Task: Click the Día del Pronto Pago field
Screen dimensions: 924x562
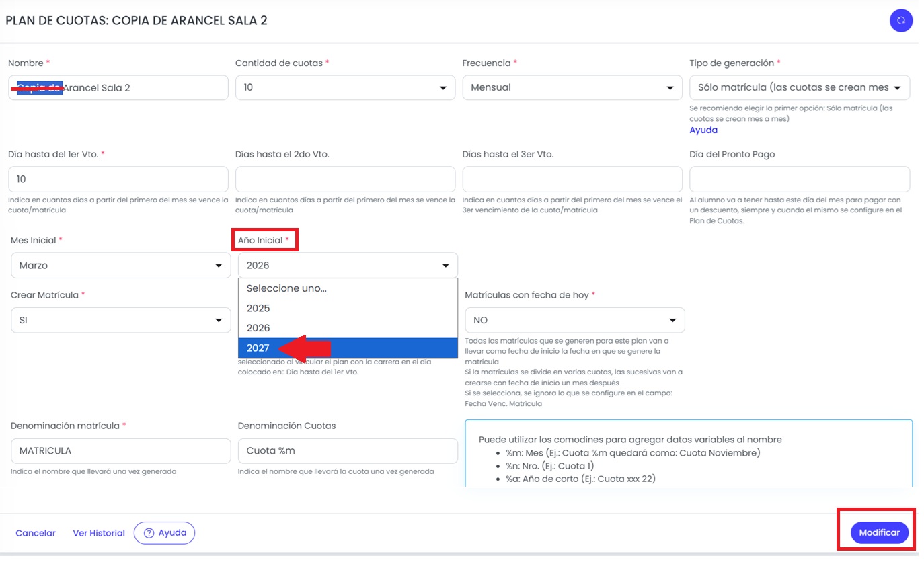Action: (x=800, y=179)
